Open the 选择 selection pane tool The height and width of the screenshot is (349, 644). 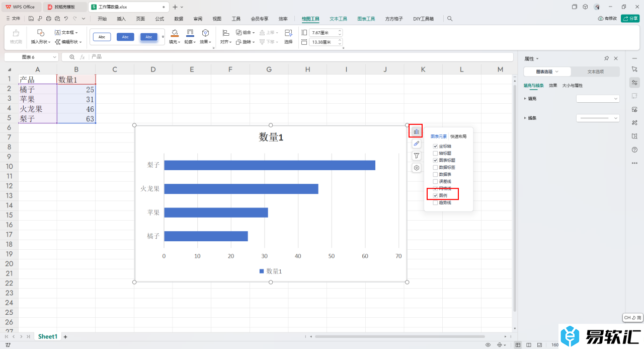pyautogui.click(x=288, y=37)
